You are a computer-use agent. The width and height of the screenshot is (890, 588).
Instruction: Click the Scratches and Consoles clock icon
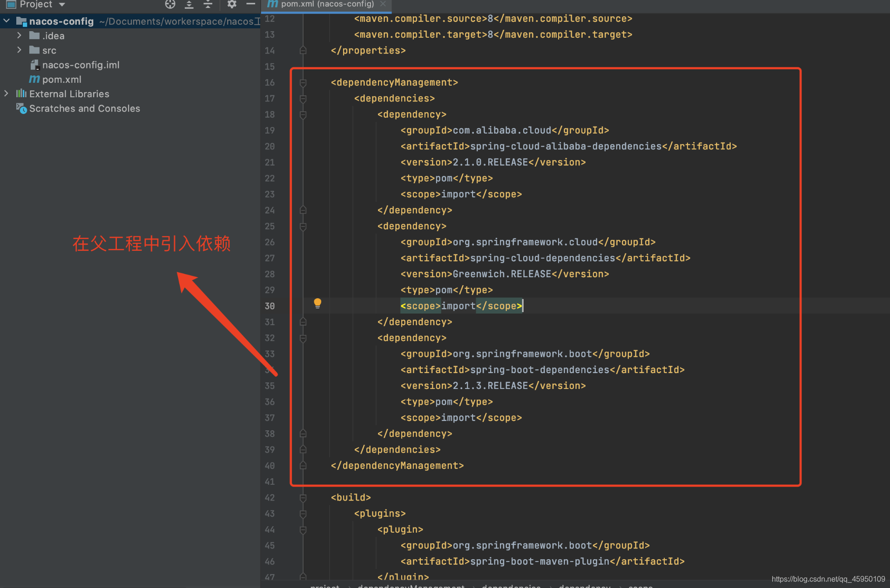(x=21, y=108)
